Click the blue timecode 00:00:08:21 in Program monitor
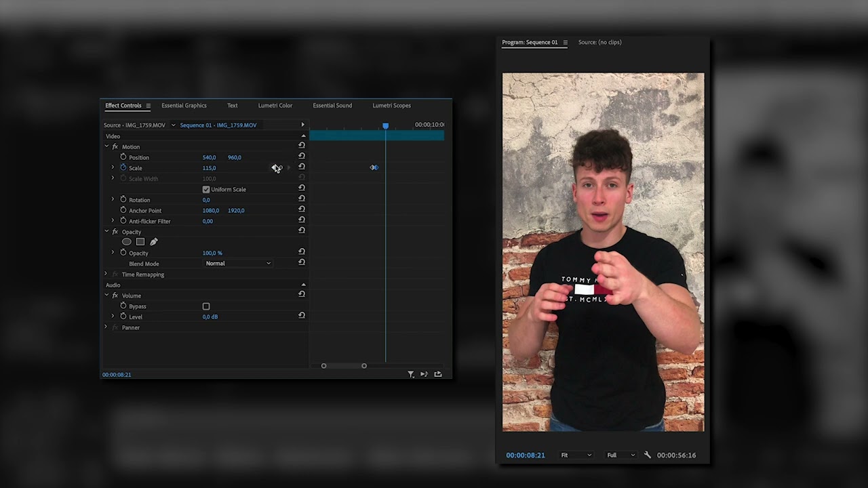This screenshot has height=488, width=868. [x=526, y=455]
